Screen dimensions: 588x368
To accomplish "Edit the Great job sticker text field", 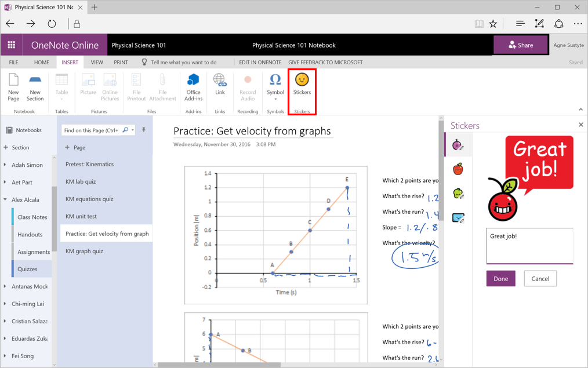I will click(x=529, y=246).
